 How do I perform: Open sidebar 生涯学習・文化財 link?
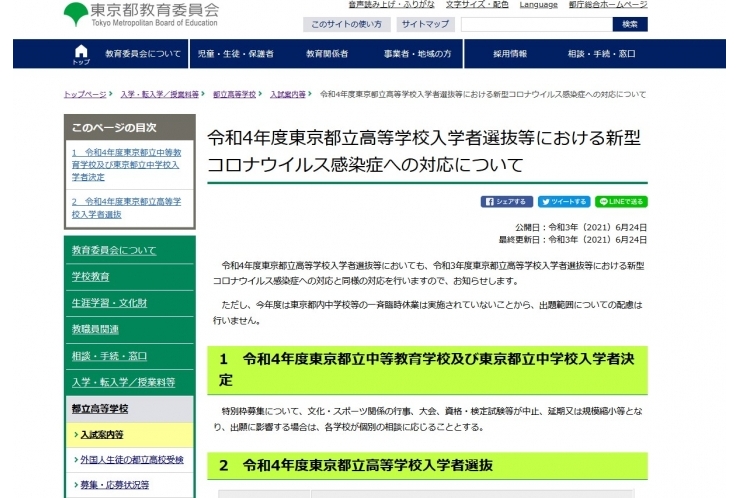pos(109,303)
